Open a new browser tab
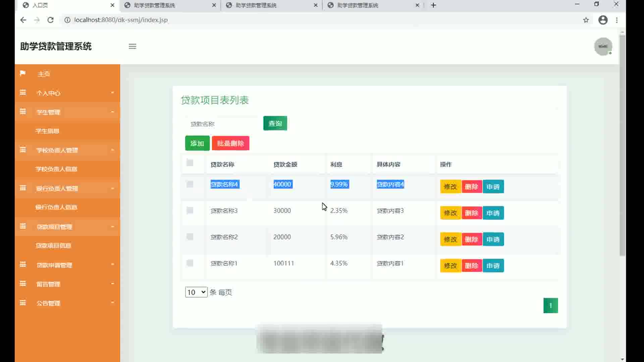Screen dimensions: 644x362 click(433, 5)
